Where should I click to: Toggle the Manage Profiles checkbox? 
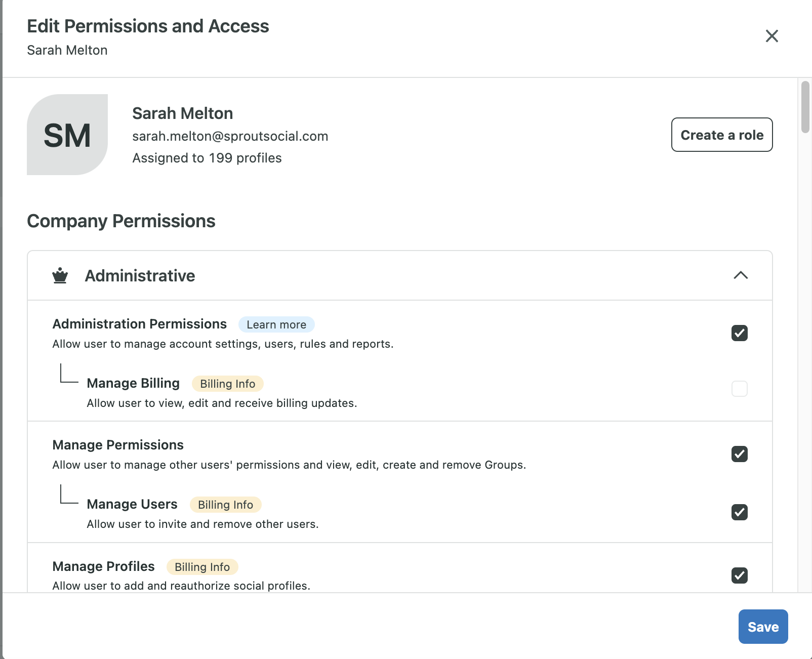coord(740,575)
